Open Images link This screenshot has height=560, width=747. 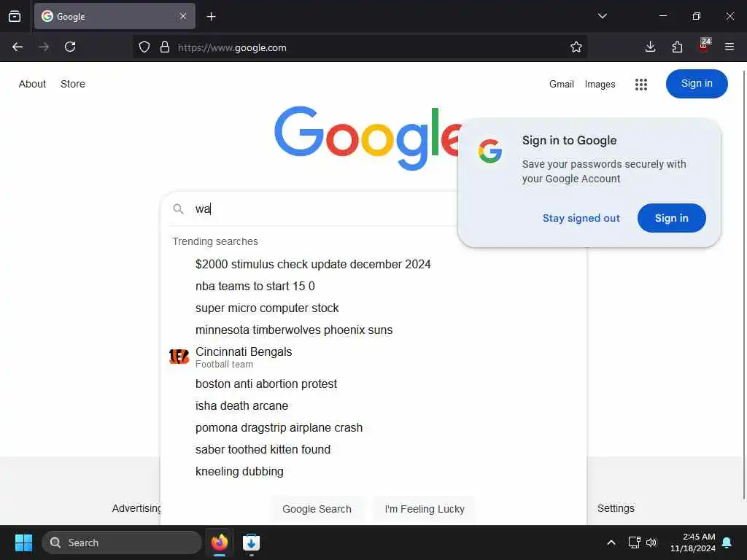click(600, 85)
